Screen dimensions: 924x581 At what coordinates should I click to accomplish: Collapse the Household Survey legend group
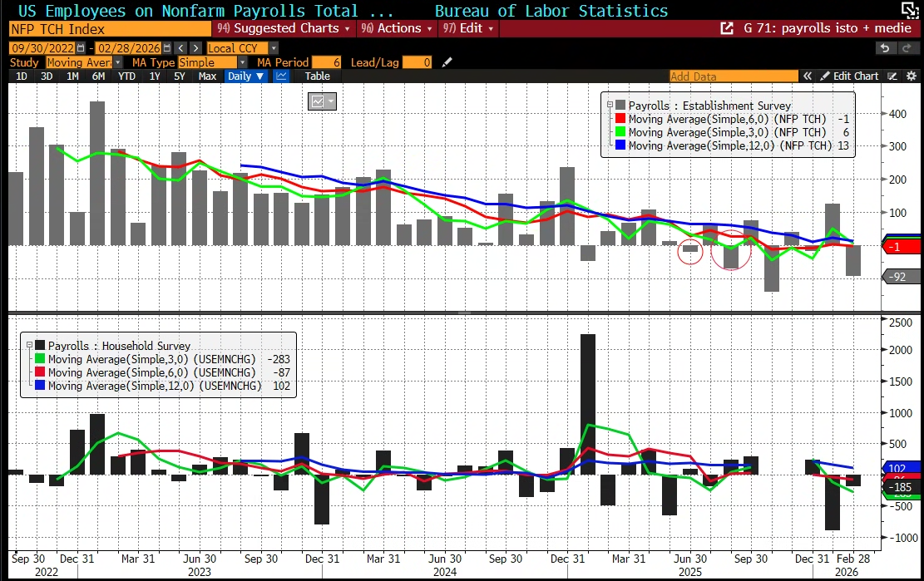pos(29,346)
